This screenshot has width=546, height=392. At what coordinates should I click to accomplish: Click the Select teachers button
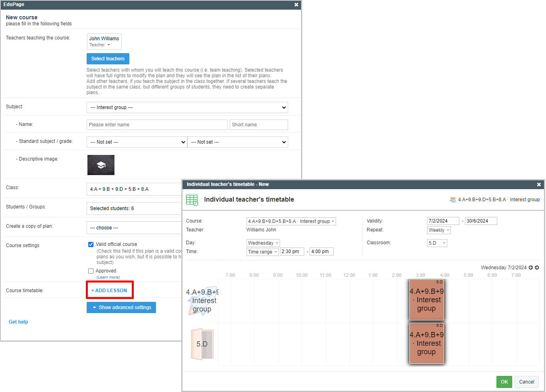(108, 59)
